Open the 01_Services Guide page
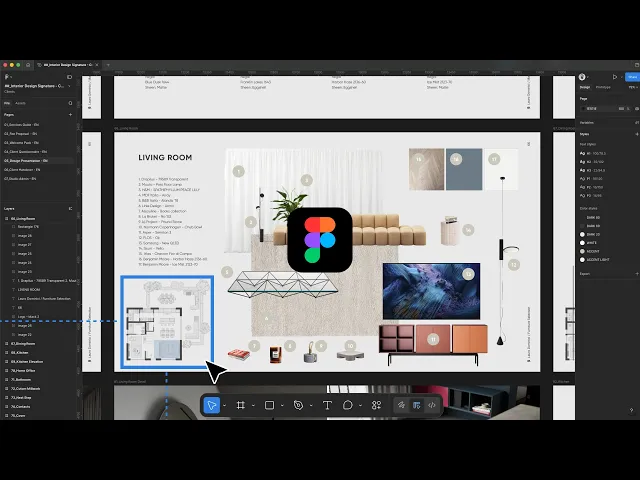This screenshot has height=480, width=640. tap(21, 125)
